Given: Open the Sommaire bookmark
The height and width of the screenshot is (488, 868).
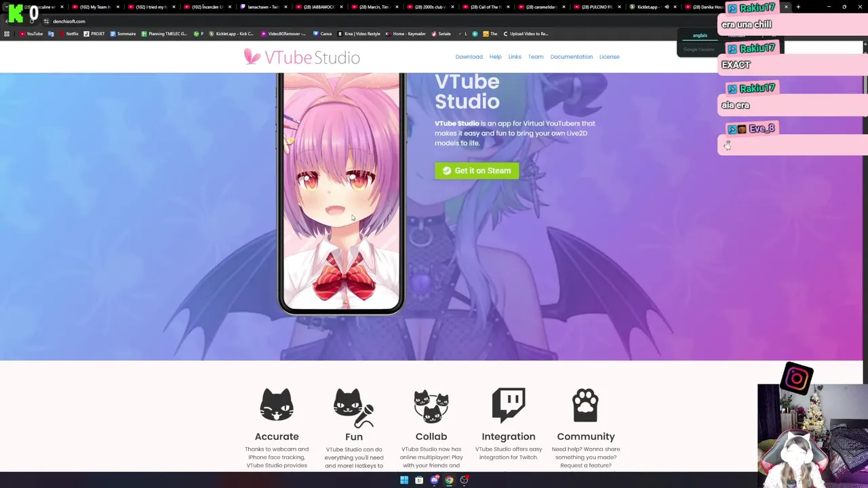Looking at the screenshot, I should click(123, 34).
